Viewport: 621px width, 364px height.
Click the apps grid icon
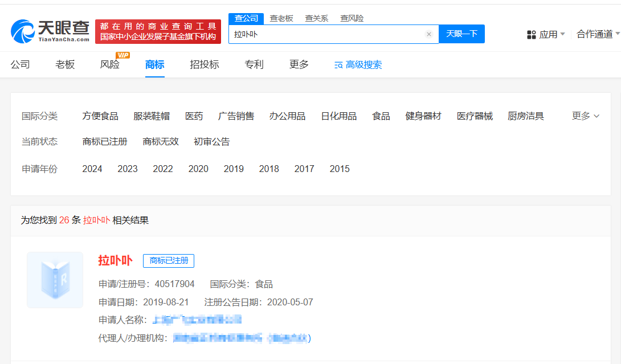(x=532, y=35)
